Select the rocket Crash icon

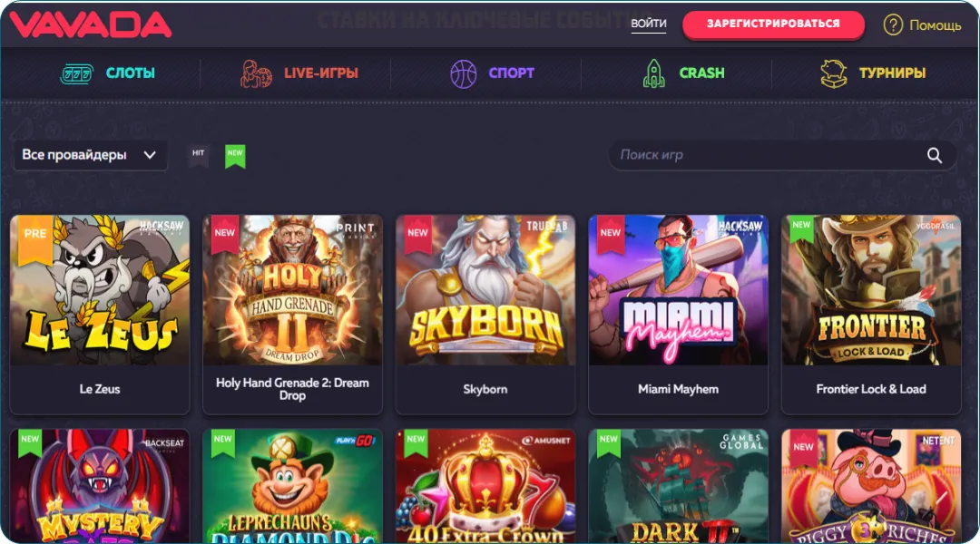653,73
